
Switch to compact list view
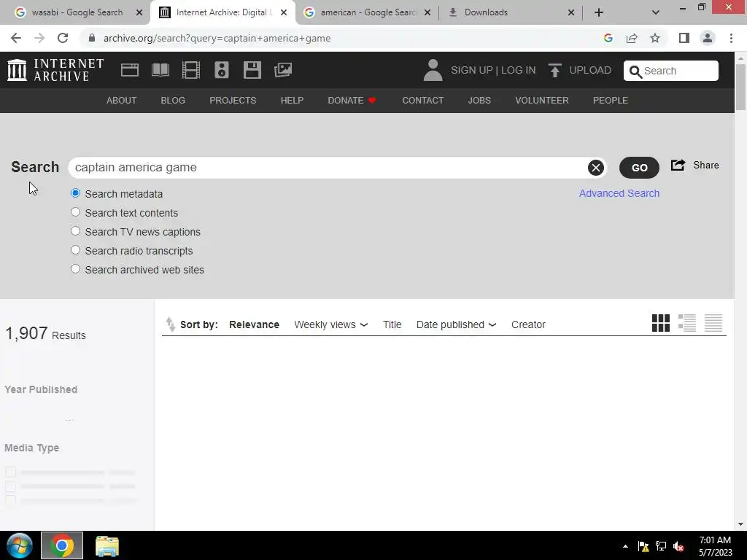coord(713,323)
